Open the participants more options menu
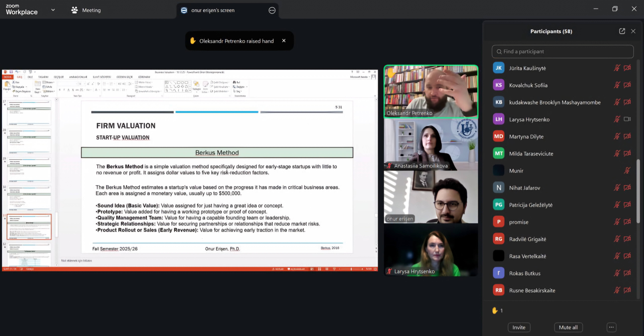Viewport: 644px width, 336px height. point(611,327)
